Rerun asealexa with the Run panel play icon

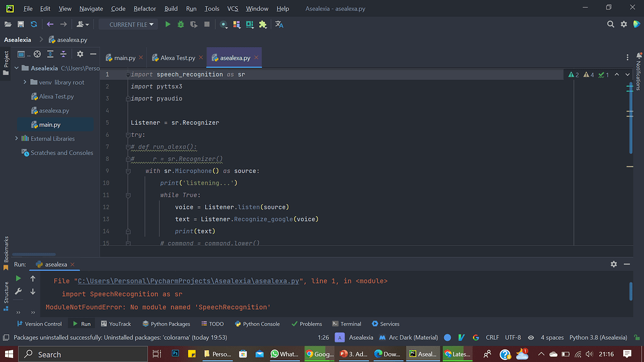click(18, 278)
